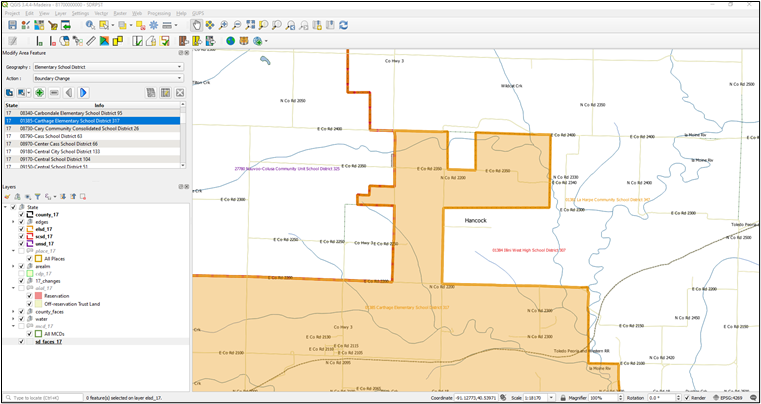
Task: Select the Pan Map hand tool
Action: click(197, 25)
